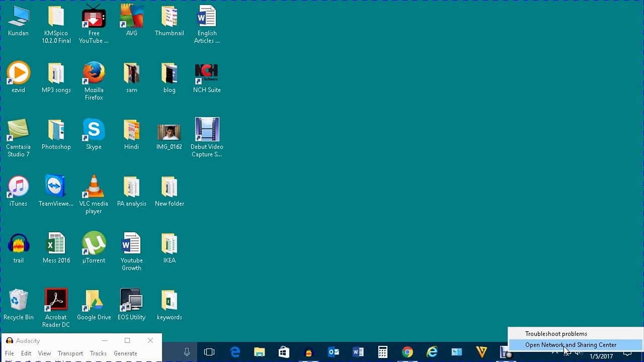Select the Mozilla Firefox desktop shortcut
Screen dimensions: 644x362
click(x=94, y=81)
